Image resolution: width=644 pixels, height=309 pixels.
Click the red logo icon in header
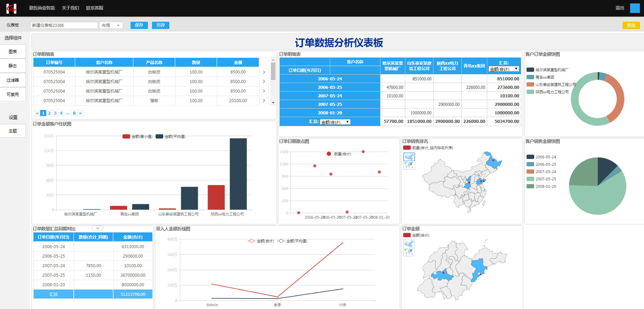click(11, 8)
